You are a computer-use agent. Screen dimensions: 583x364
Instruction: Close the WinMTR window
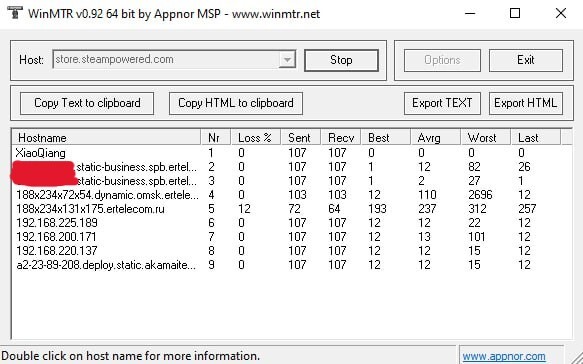(x=561, y=13)
